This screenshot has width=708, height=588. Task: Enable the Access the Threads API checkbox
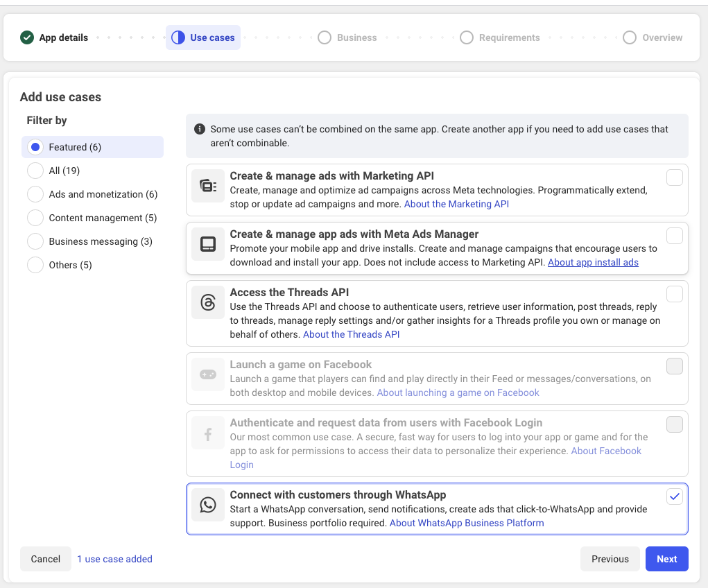point(674,295)
